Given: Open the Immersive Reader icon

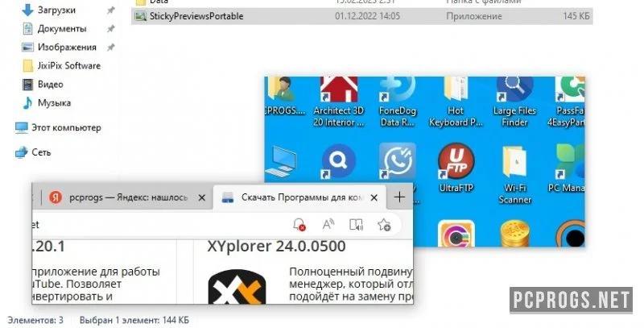Looking at the screenshot, I should [x=356, y=224].
